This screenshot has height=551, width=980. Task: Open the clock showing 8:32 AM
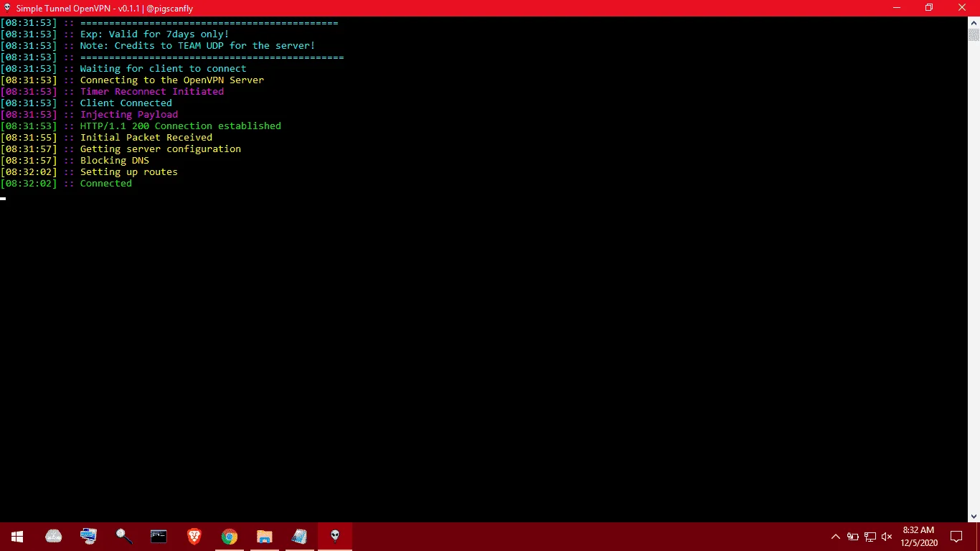click(918, 536)
